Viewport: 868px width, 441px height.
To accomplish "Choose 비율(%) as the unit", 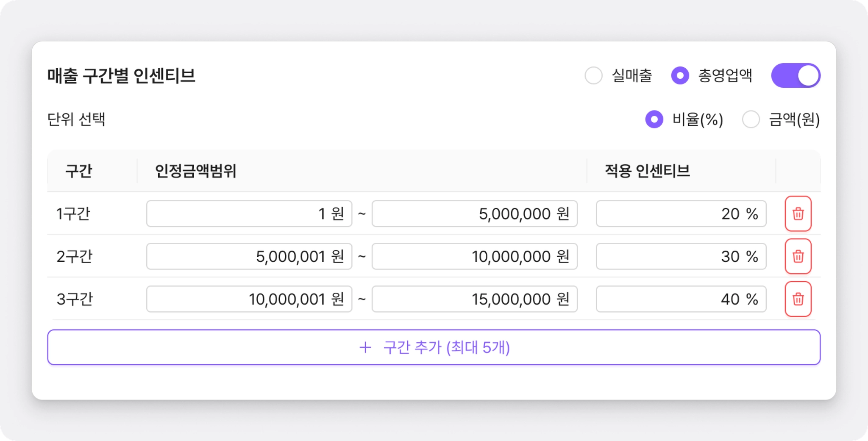I will click(x=654, y=119).
